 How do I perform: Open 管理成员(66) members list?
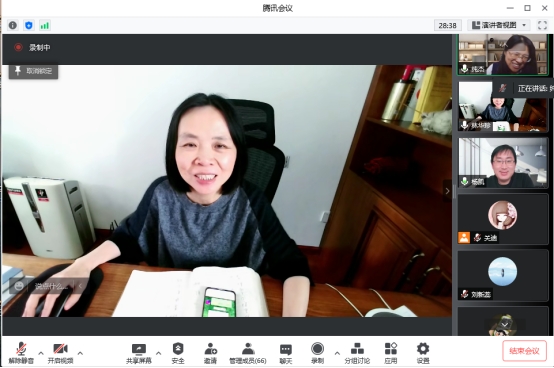(248, 353)
